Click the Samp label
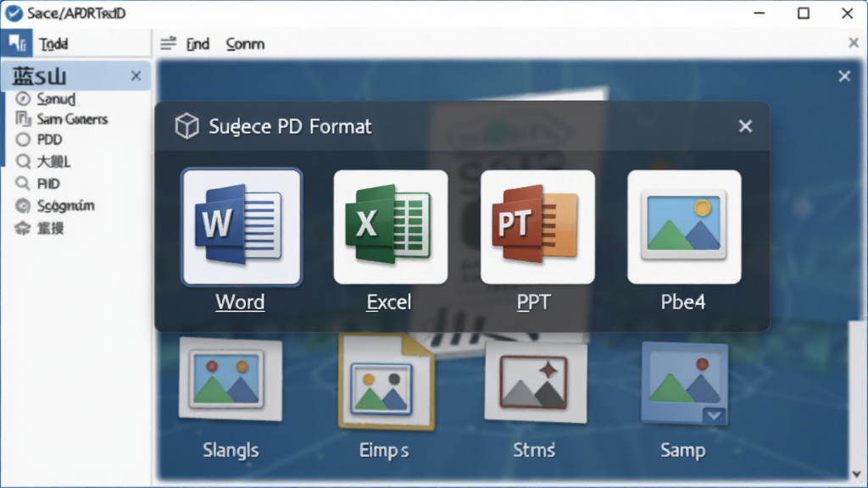Screen dimensions: 868x488 (x=682, y=450)
